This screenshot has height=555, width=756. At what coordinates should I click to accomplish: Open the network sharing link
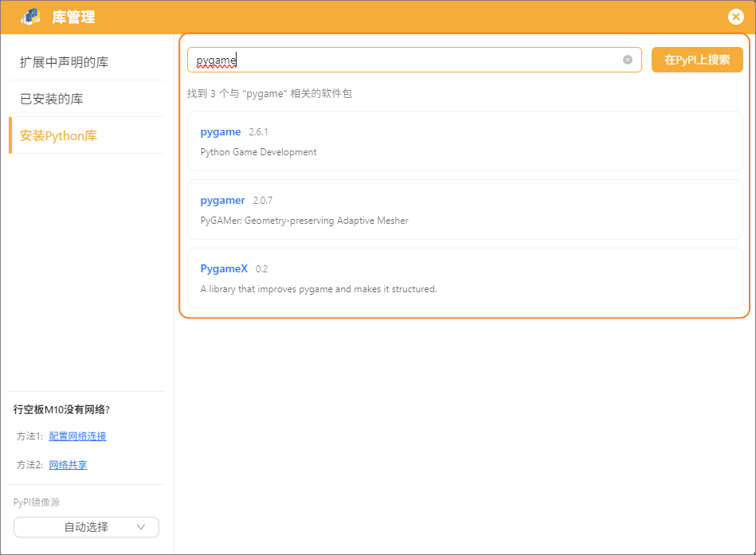click(x=68, y=465)
